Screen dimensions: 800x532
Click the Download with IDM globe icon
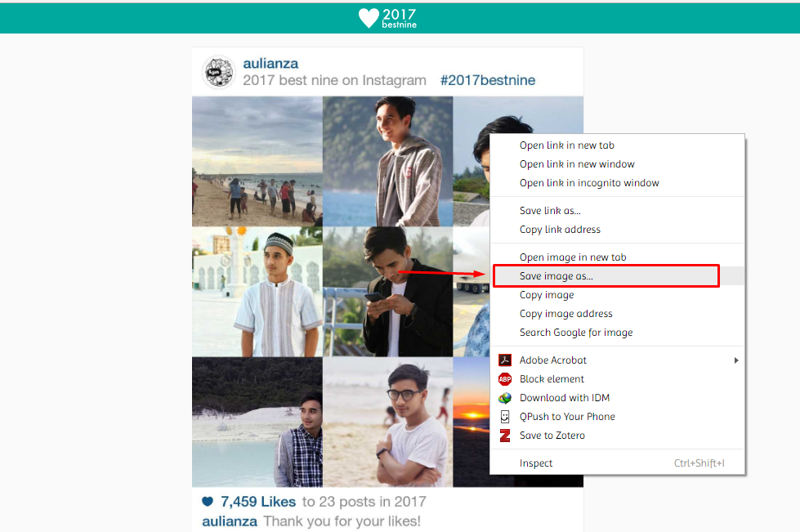click(504, 398)
